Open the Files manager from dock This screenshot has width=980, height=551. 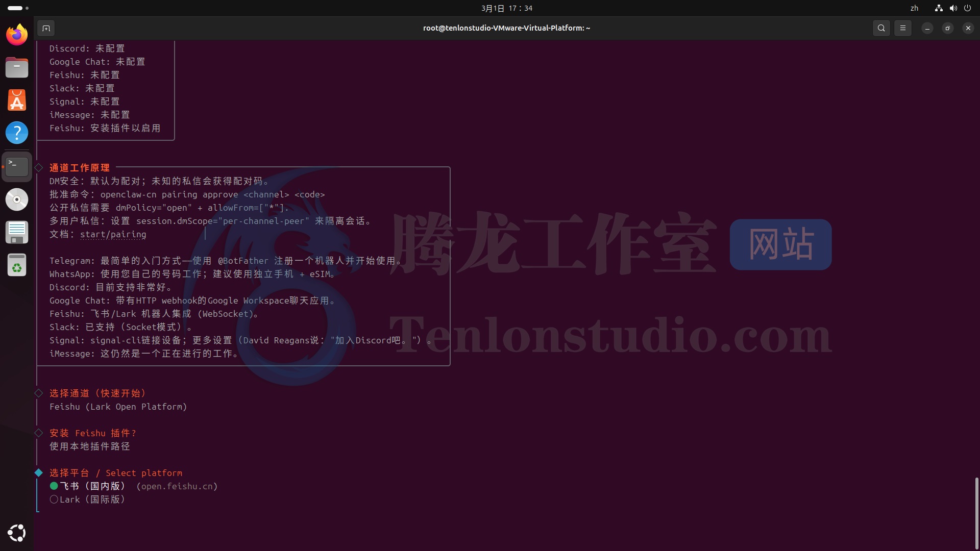pyautogui.click(x=17, y=68)
